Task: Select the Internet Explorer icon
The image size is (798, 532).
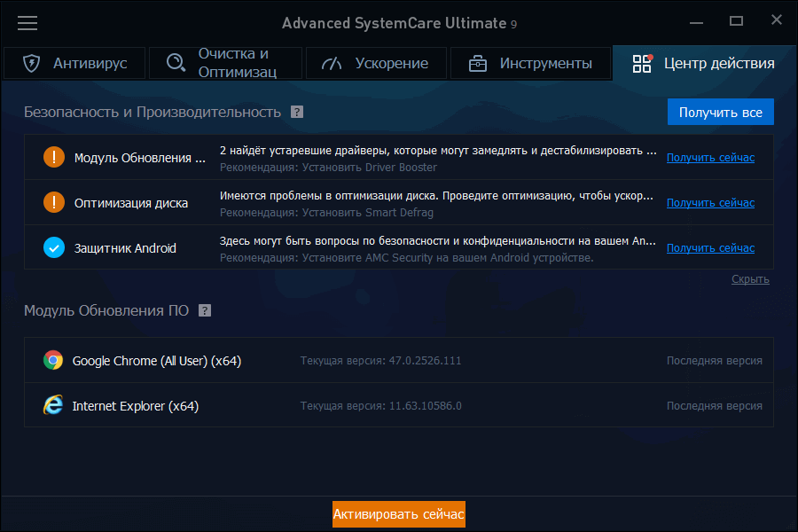Action: tap(51, 405)
